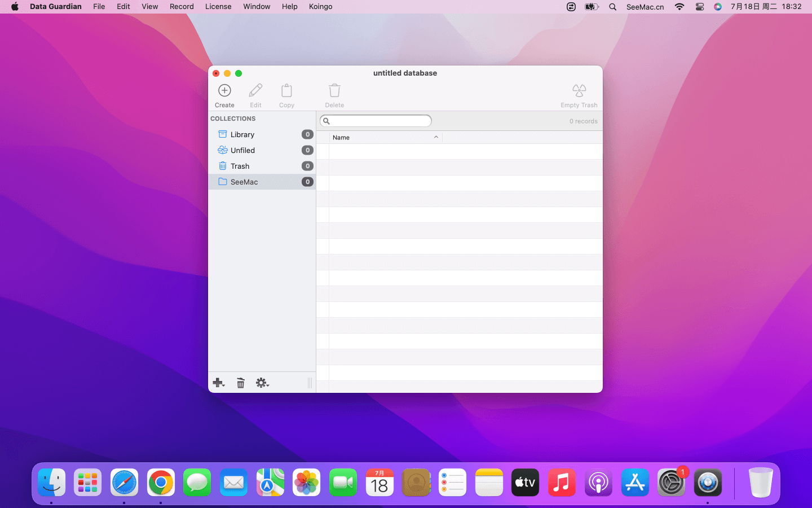This screenshot has width=812, height=508.
Task: Open the File menu
Action: tap(99, 7)
